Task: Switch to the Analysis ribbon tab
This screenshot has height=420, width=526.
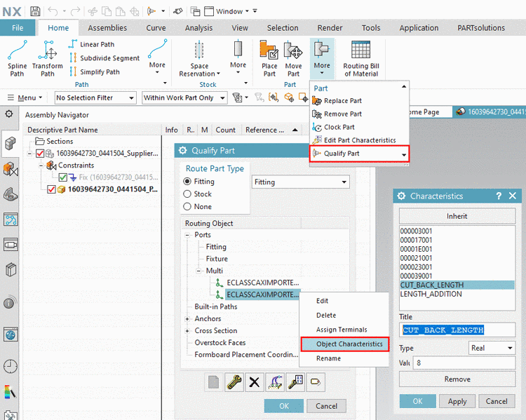Action: click(199, 28)
